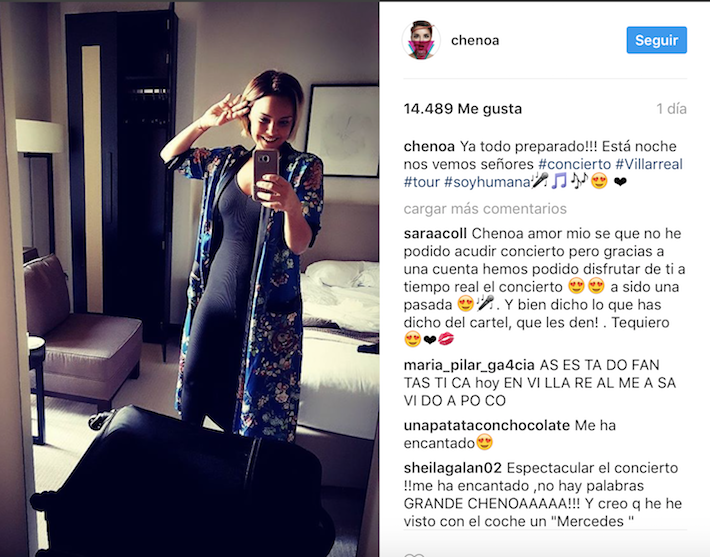
Task: Click the 14.489 Me gusta likes count
Action: coord(463,109)
